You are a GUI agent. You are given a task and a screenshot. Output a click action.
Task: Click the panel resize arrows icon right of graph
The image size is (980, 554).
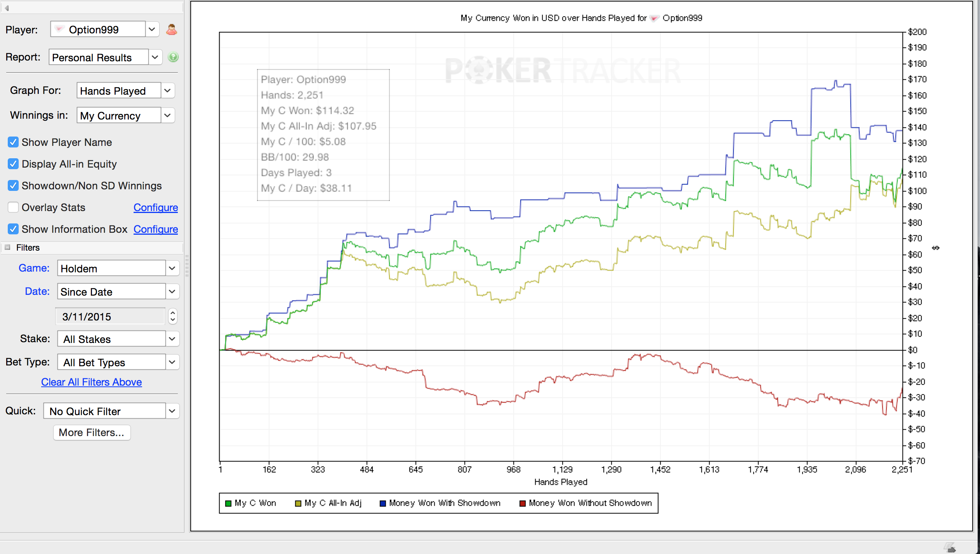point(936,248)
